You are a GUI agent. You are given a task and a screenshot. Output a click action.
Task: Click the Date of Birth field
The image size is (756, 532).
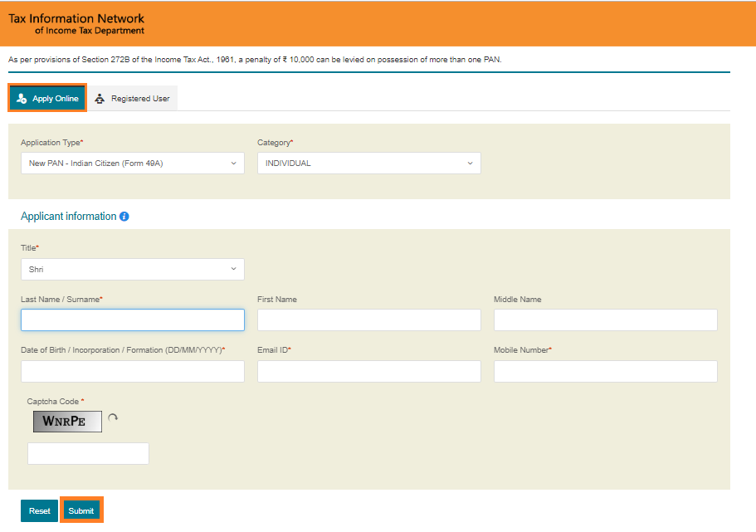(133, 371)
